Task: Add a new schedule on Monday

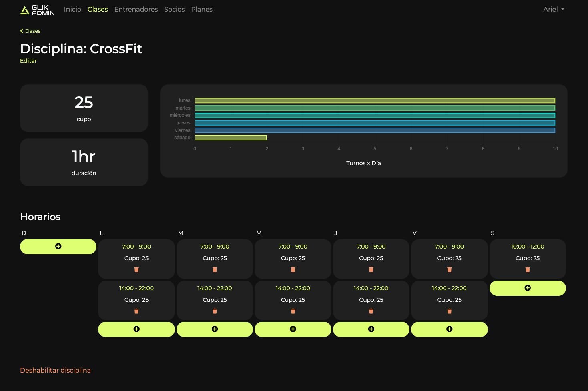Action: coord(136,329)
